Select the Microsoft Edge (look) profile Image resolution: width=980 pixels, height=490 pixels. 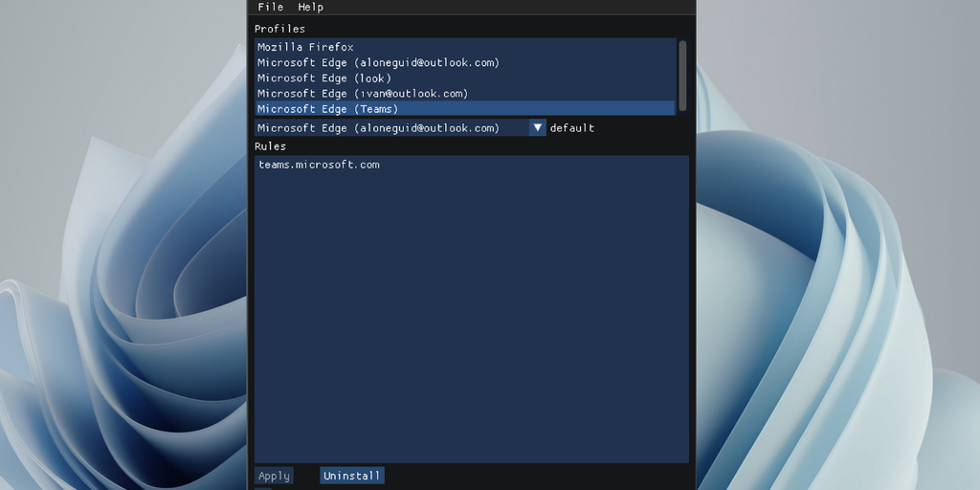[x=465, y=78]
